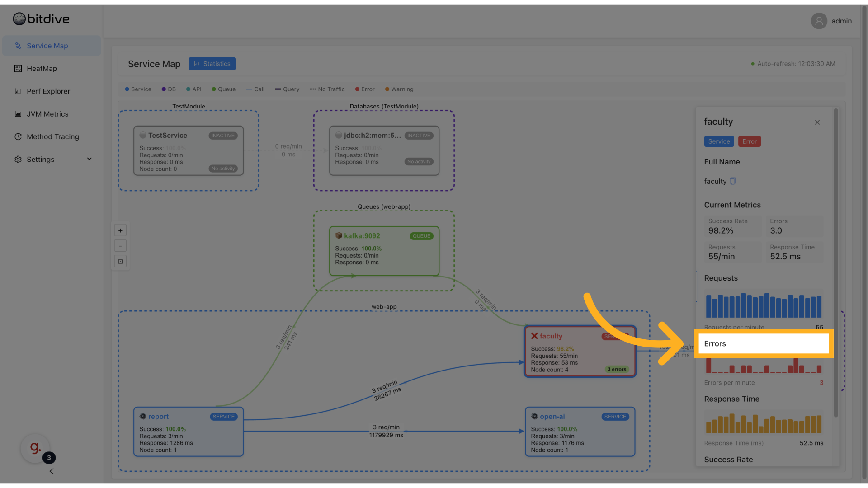Click the DB legend entry

(169, 89)
